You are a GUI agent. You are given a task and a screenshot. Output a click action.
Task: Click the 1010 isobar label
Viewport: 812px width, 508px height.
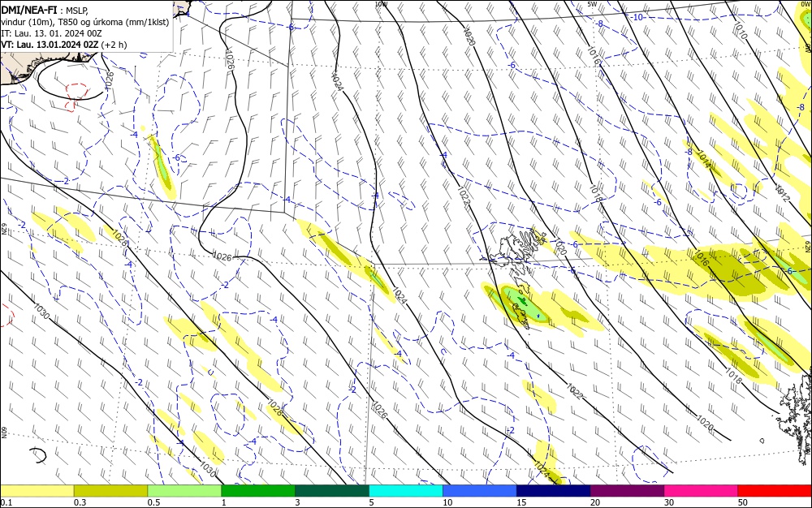pyautogui.click(x=741, y=31)
